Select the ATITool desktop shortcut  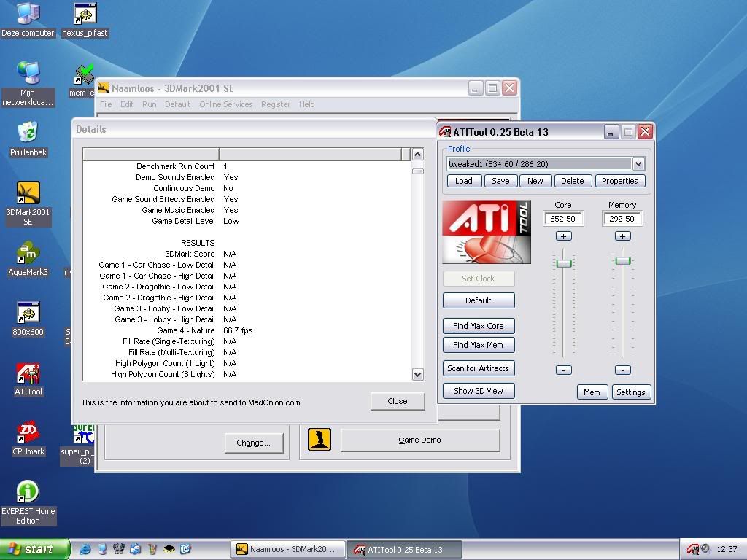pyautogui.click(x=28, y=379)
